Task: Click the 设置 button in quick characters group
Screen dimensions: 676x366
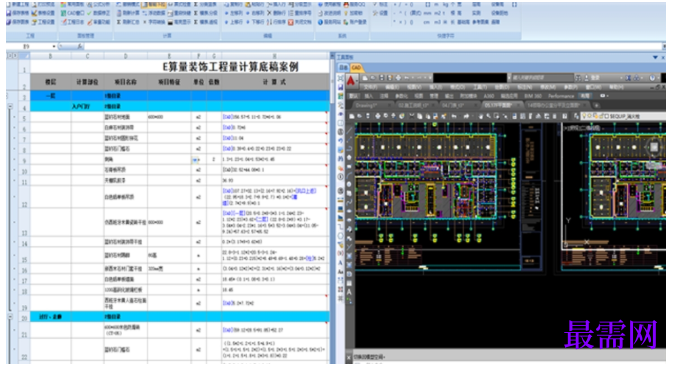Action: pyautogui.click(x=379, y=13)
